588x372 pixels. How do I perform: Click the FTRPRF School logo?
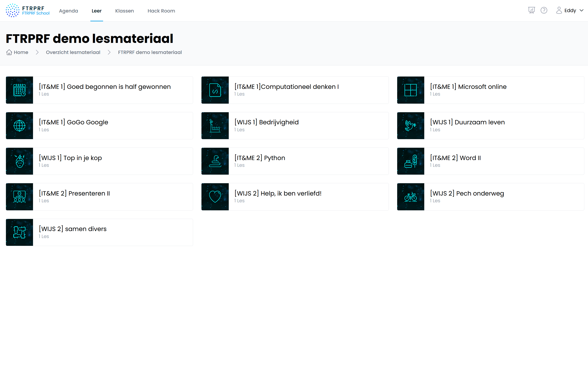pos(28,10)
